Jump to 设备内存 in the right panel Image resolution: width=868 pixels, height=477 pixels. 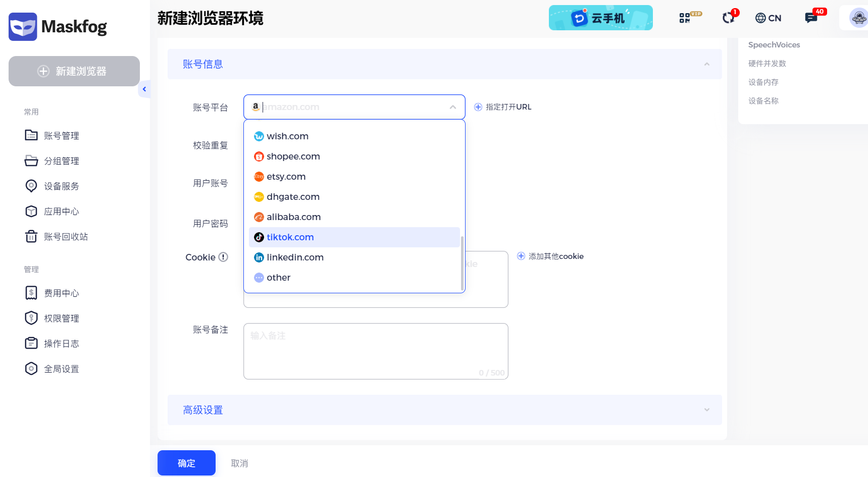point(763,82)
